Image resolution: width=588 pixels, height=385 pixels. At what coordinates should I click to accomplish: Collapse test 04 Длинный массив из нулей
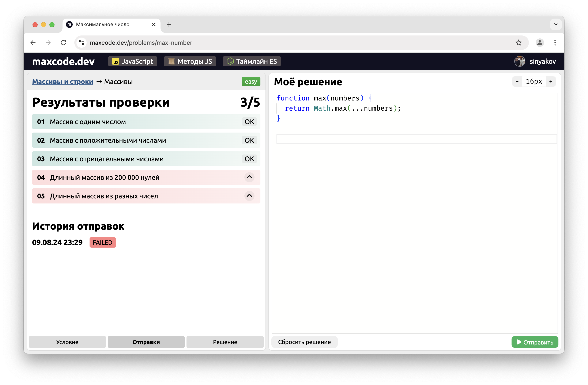(249, 177)
